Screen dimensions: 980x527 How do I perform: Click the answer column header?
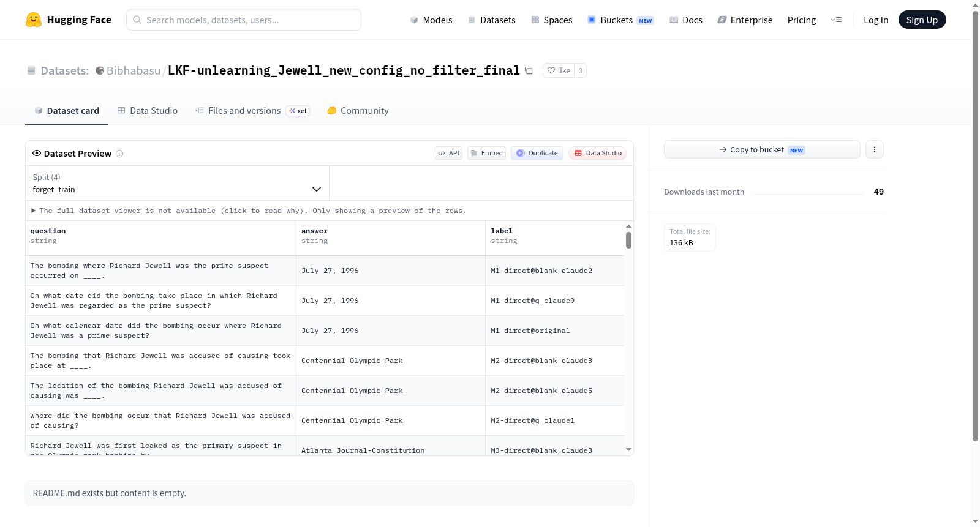click(x=390, y=238)
